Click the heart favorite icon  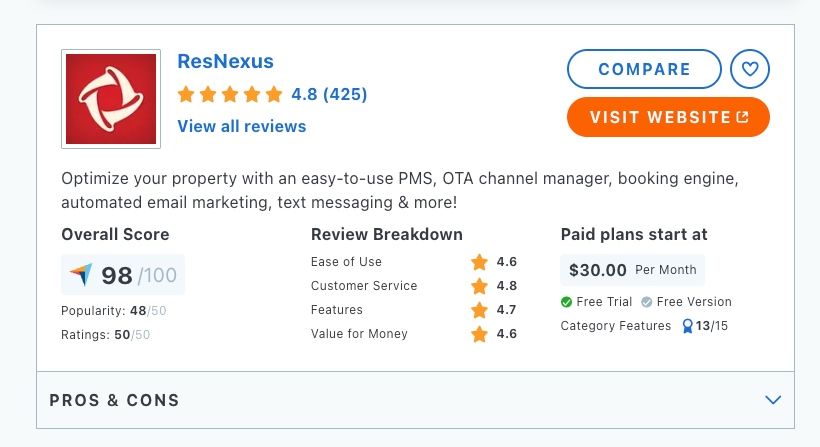[750, 69]
